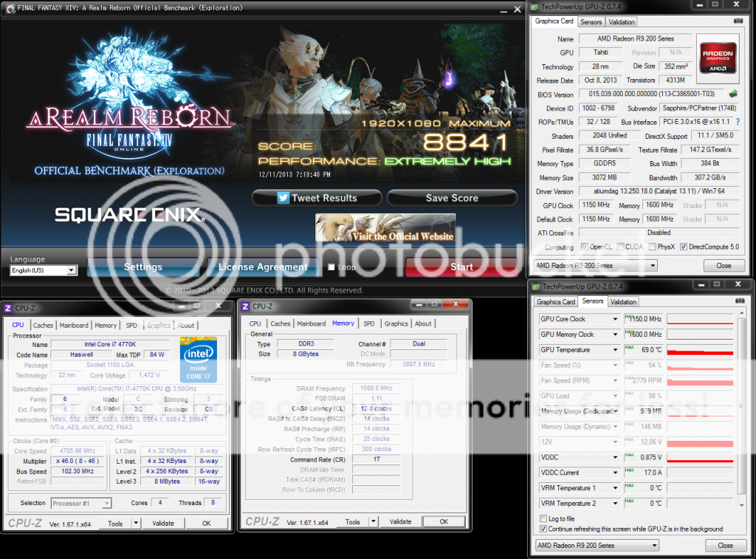Click the Radeon Graphics AMD logo
This screenshot has height=559, width=756.
(718, 58)
